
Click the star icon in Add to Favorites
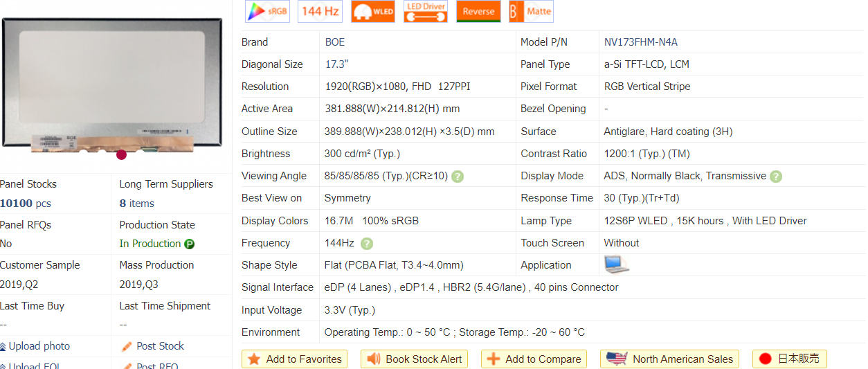254,359
